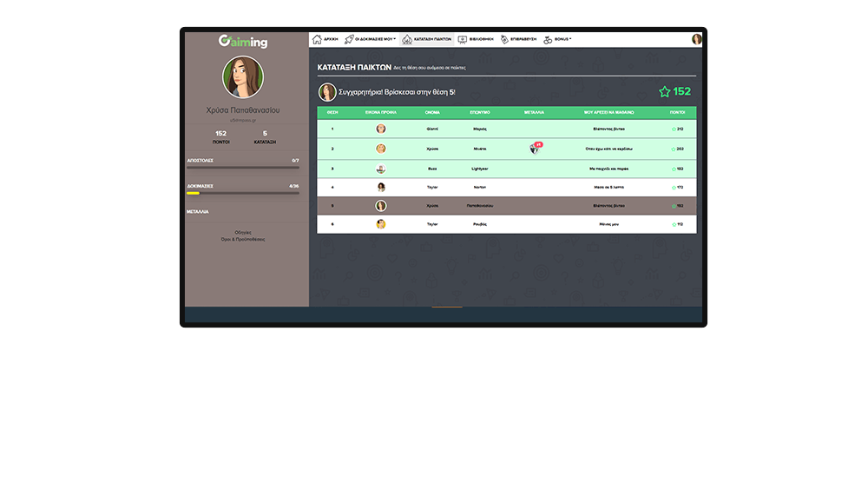
Task: Open the ΕΠΙΒΡΑΒΕΥΣΗ rewards tag icon
Action: pyautogui.click(x=504, y=39)
